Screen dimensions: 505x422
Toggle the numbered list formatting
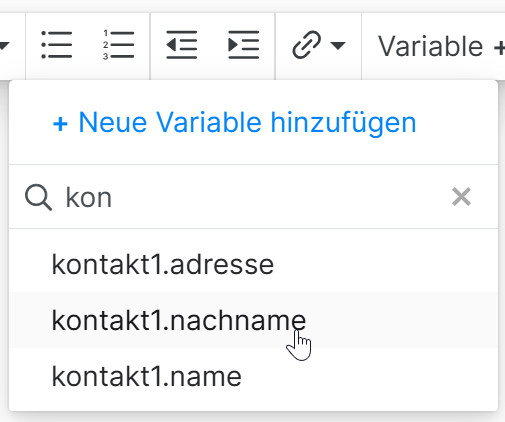118,45
